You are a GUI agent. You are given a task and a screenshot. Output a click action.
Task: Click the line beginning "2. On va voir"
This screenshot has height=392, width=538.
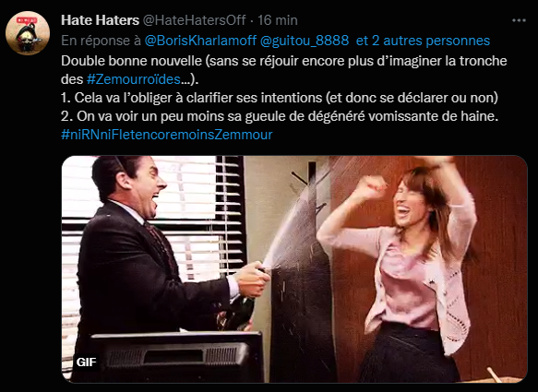tap(280, 116)
